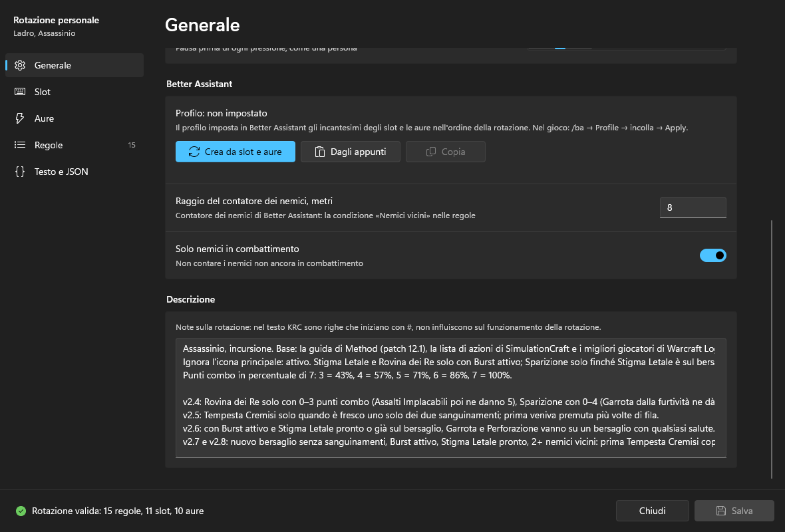Viewport: 785px width, 532px height.
Task: Focus the enemy counter radius field showing 8
Action: pos(693,207)
